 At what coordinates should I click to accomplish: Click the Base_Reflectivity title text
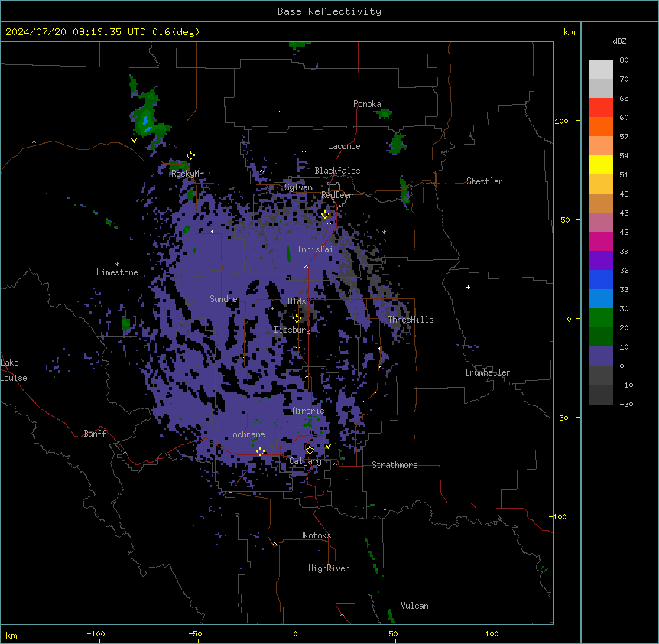coord(329,11)
